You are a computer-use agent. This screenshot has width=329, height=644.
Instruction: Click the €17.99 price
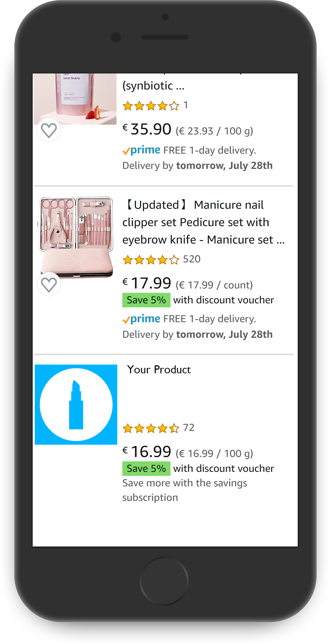147,283
